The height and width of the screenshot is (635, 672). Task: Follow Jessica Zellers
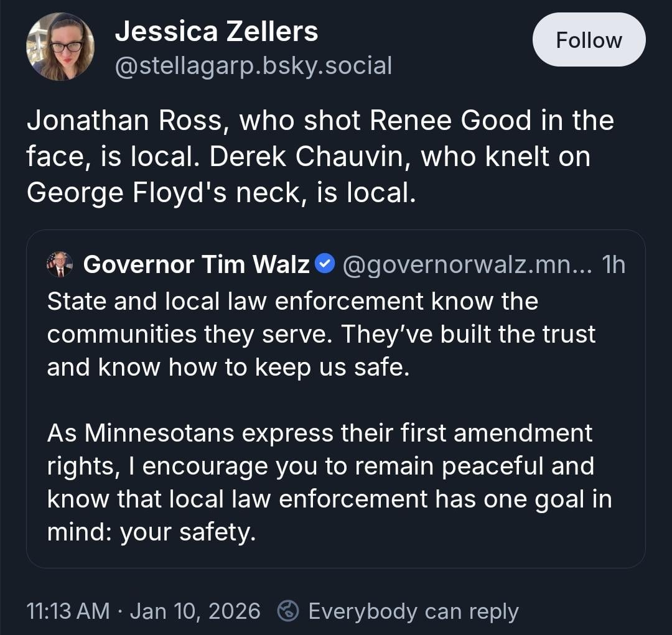coord(589,40)
